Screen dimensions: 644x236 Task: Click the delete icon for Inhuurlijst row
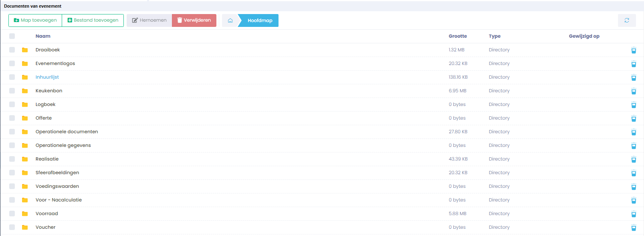[634, 77]
